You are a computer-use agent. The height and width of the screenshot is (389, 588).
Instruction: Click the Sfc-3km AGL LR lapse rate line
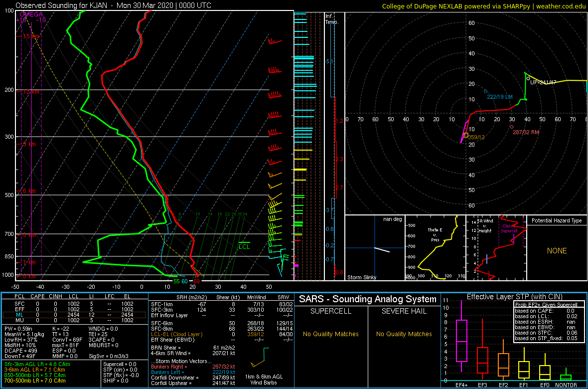tap(37, 364)
